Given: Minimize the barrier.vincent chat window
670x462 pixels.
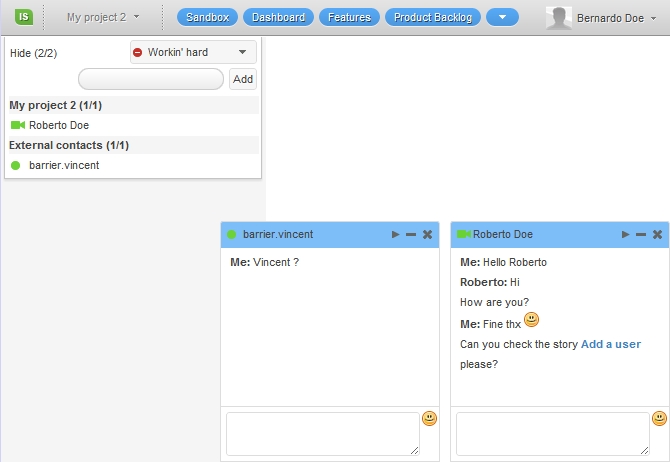Looking at the screenshot, I should pos(411,234).
